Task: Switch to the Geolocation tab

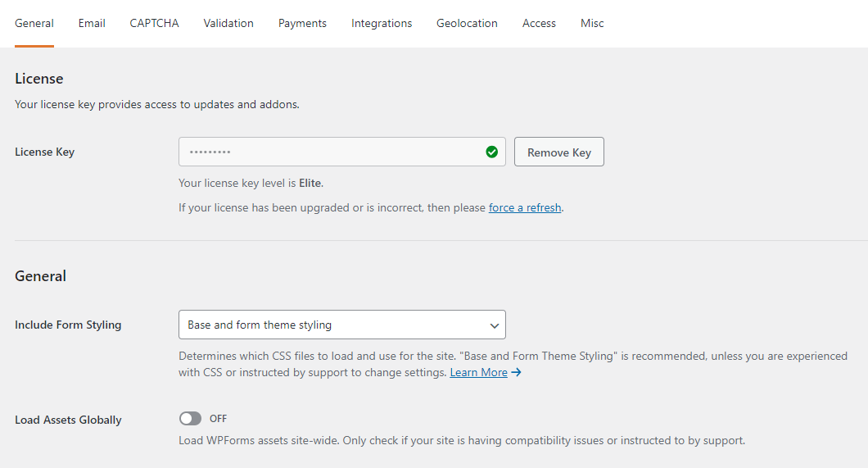Action: 467,23
